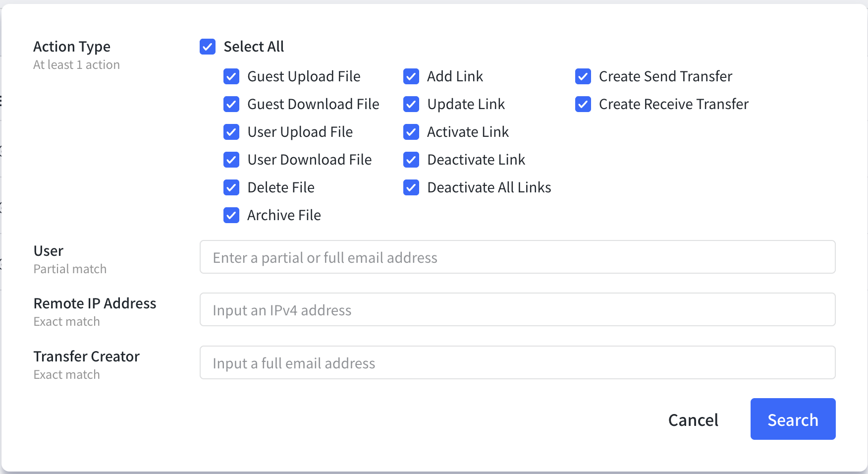
Task: Uncheck the Update Link option
Action: click(411, 104)
